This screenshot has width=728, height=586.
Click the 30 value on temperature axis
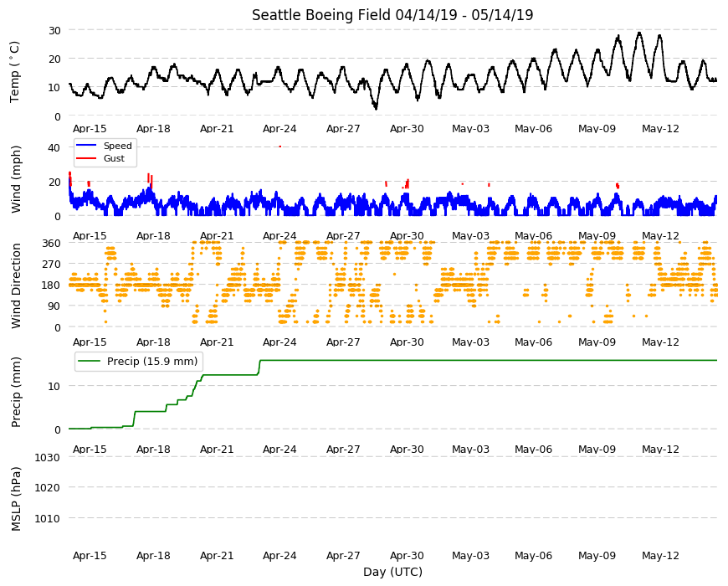pos(54,31)
